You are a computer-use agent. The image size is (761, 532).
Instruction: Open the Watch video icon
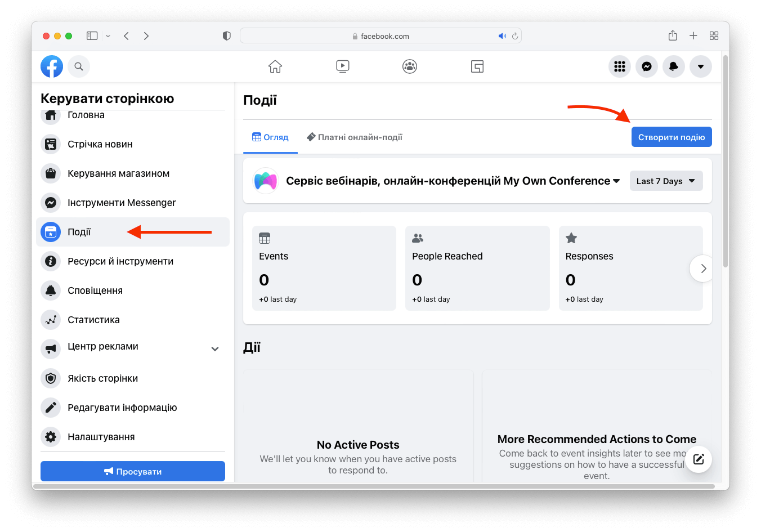click(342, 66)
